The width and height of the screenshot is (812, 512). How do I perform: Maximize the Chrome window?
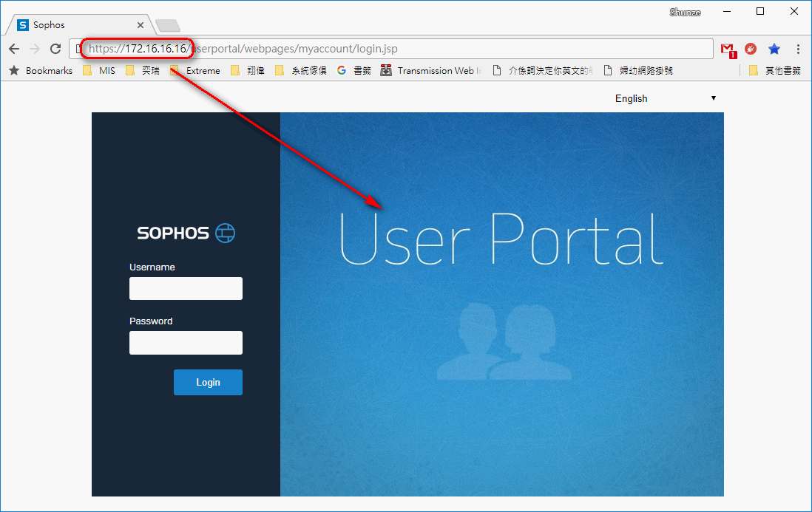[x=760, y=11]
